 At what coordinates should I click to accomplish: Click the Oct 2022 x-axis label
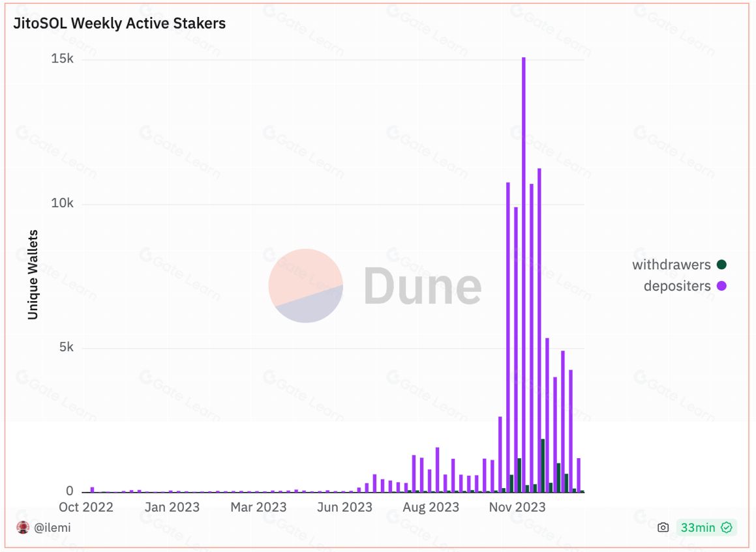point(86,507)
